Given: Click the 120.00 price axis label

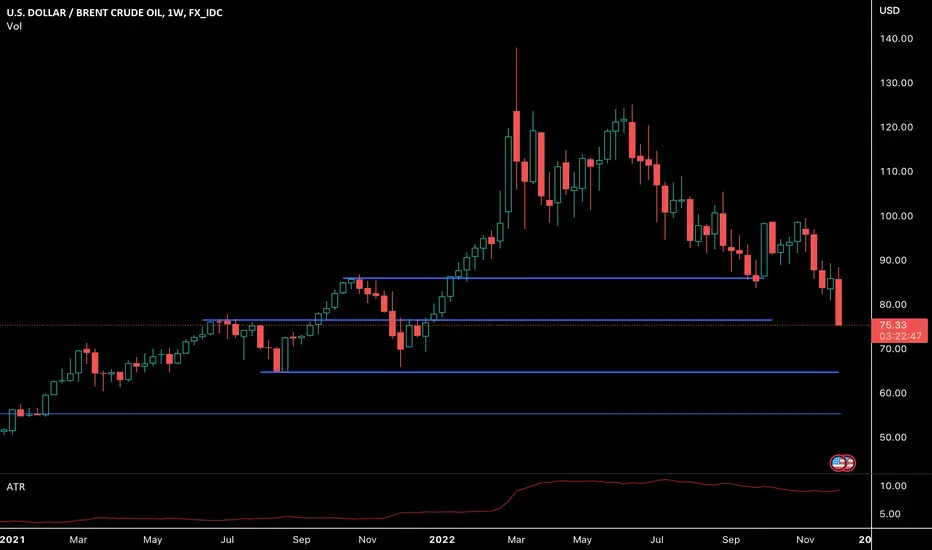Looking at the screenshot, I should pos(896,127).
